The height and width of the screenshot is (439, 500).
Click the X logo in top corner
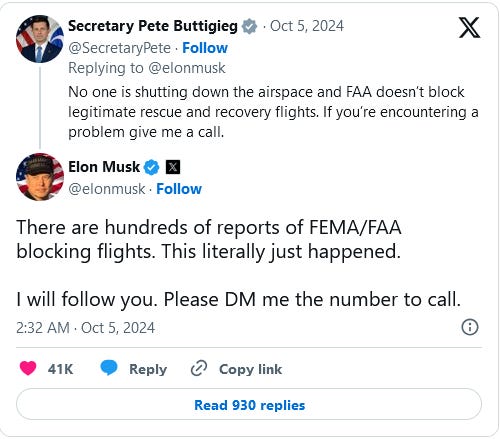(x=469, y=28)
